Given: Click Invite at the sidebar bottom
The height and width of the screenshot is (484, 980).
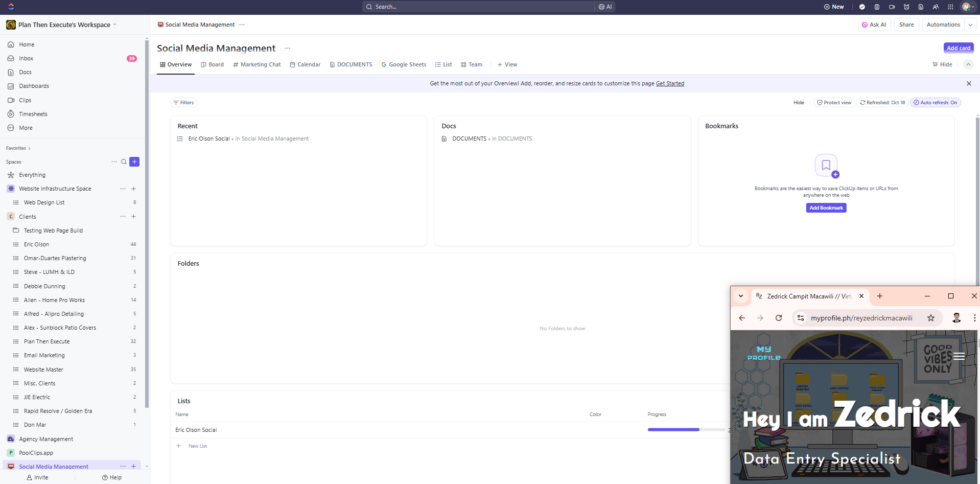Looking at the screenshot, I should 38,477.
